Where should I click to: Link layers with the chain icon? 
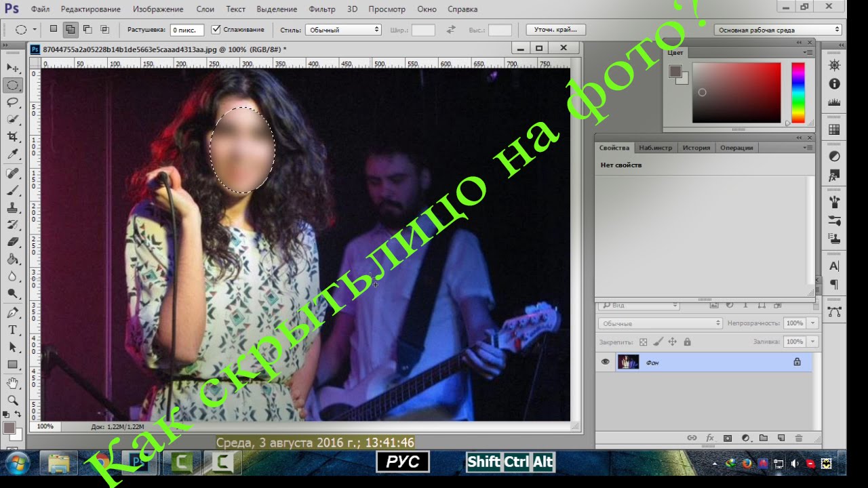(692, 439)
